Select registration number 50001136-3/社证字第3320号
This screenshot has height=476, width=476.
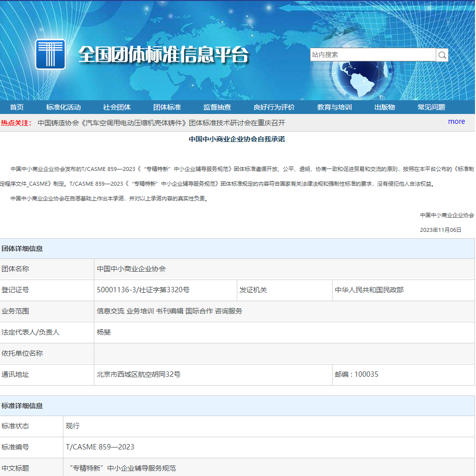143,290
